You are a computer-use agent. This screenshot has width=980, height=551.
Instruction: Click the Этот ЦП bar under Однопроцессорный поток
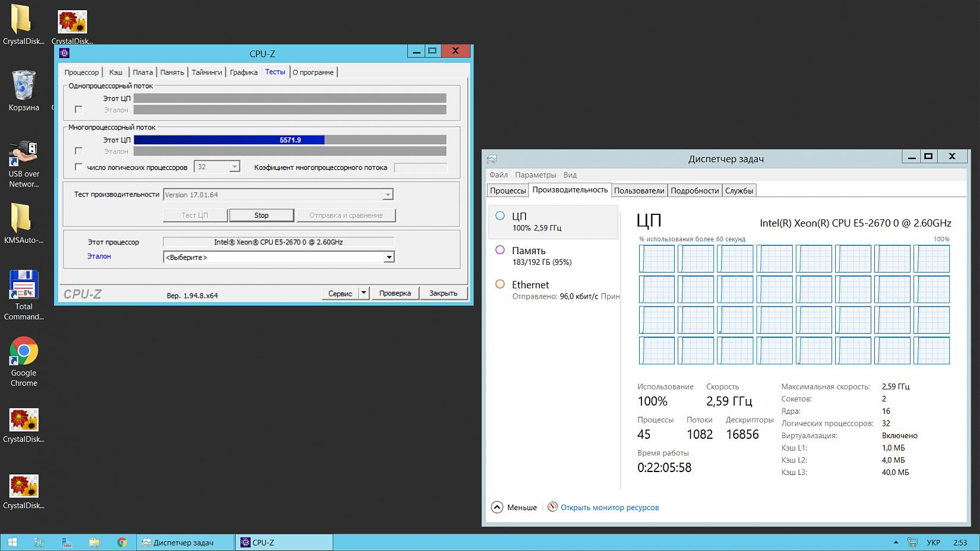290,99
